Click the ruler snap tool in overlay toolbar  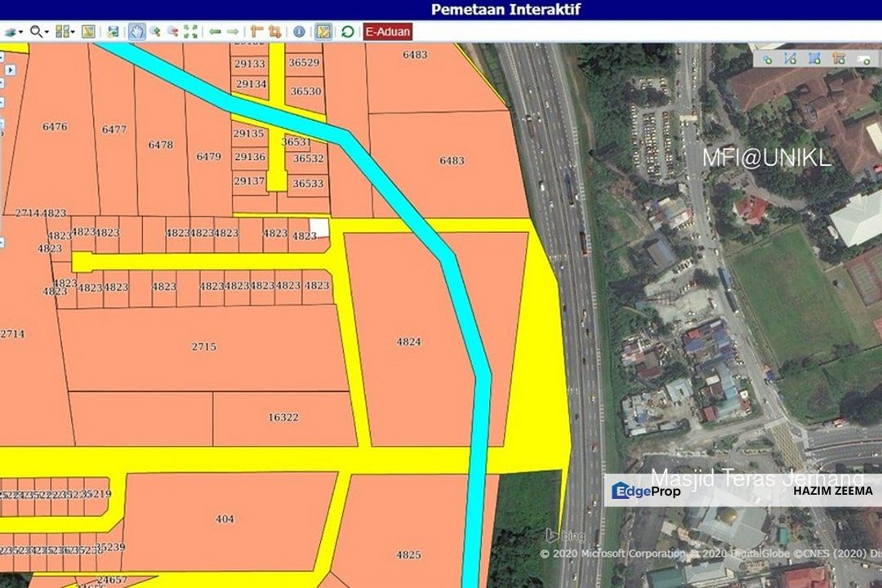(x=840, y=59)
